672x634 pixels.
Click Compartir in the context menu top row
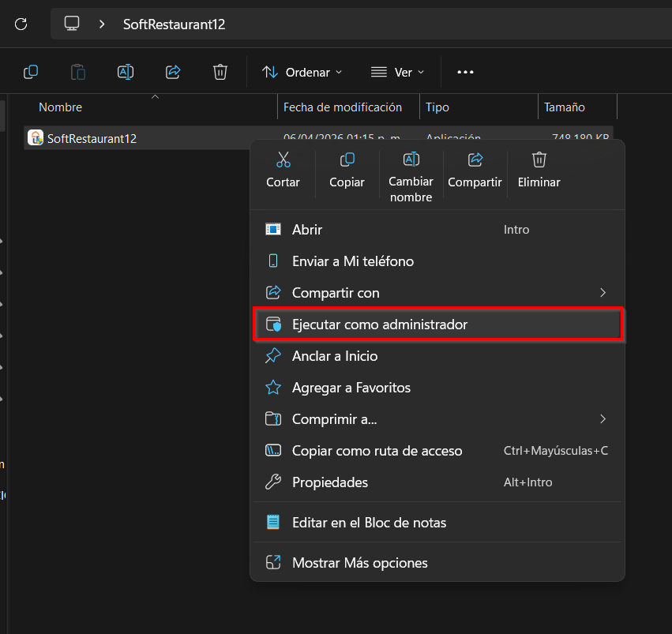475,170
